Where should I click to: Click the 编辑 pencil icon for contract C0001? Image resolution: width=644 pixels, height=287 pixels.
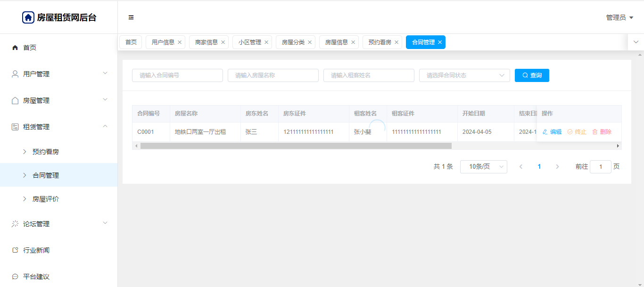545,132
